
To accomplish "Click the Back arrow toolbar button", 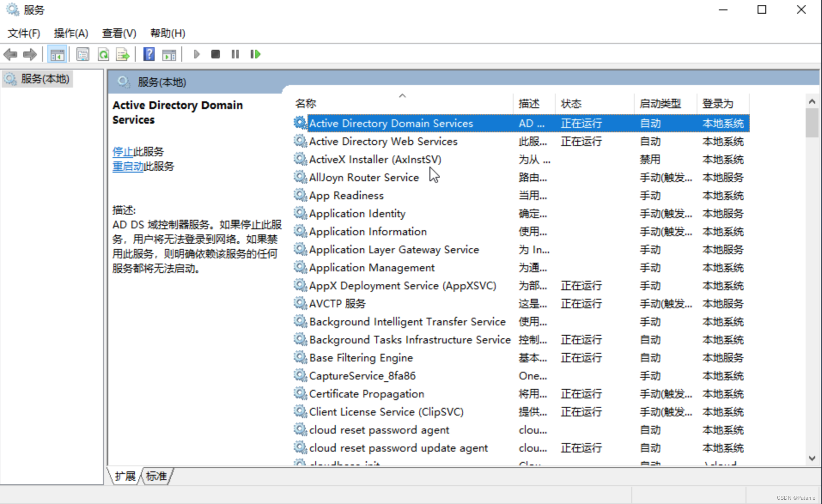I will tap(10, 55).
